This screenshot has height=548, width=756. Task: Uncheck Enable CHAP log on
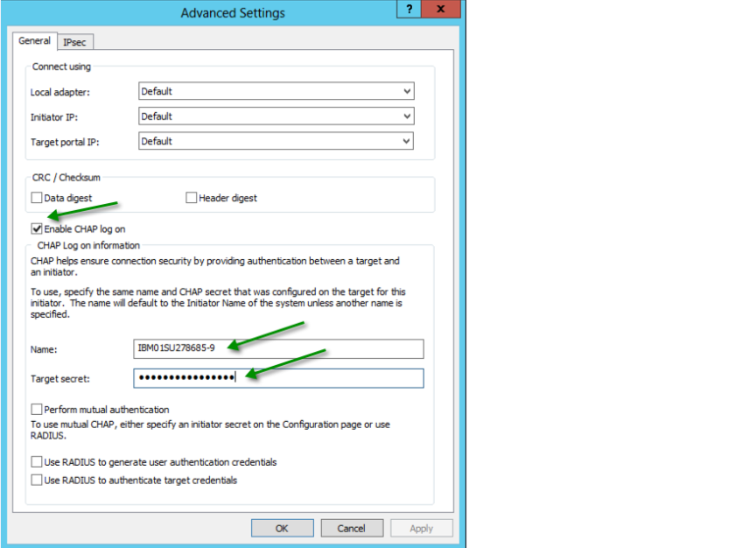point(37,228)
